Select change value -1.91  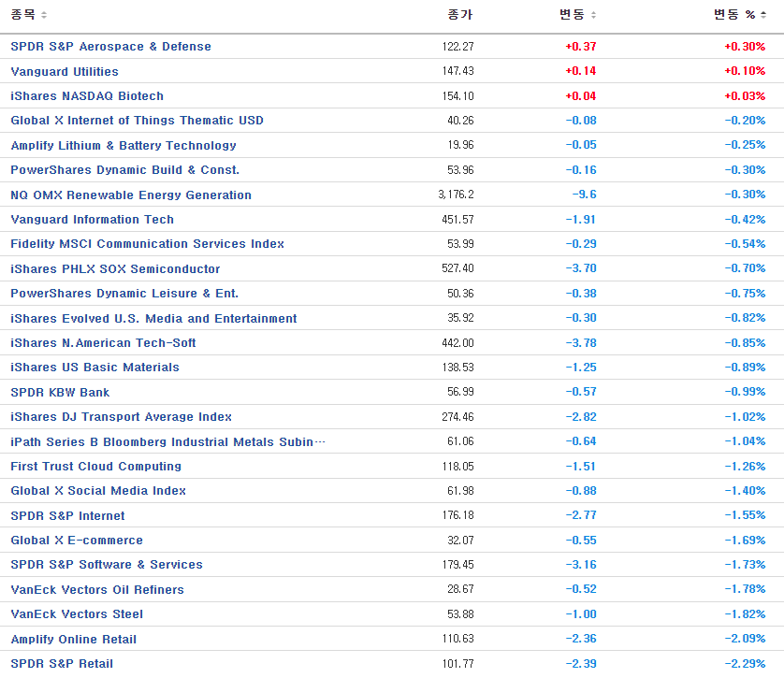point(580,220)
